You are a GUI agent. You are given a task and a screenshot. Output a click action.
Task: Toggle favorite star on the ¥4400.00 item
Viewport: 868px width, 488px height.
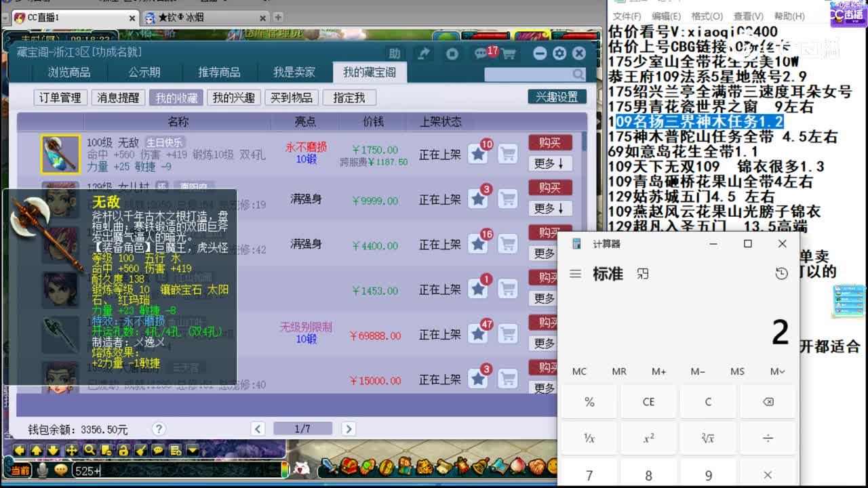[x=478, y=245]
